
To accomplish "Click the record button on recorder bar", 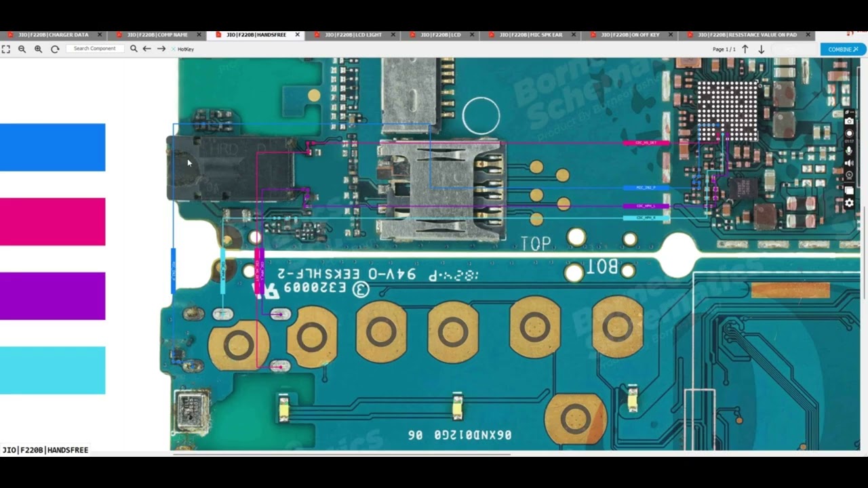I will [849, 134].
